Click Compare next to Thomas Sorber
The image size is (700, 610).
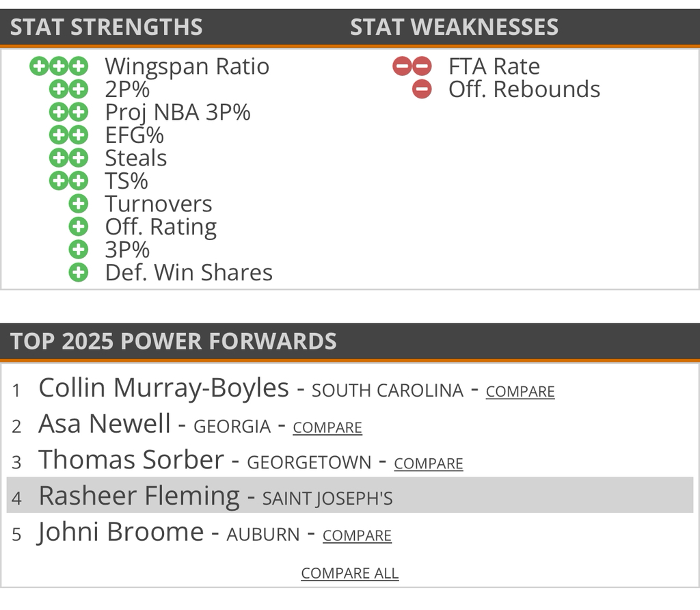(x=428, y=464)
